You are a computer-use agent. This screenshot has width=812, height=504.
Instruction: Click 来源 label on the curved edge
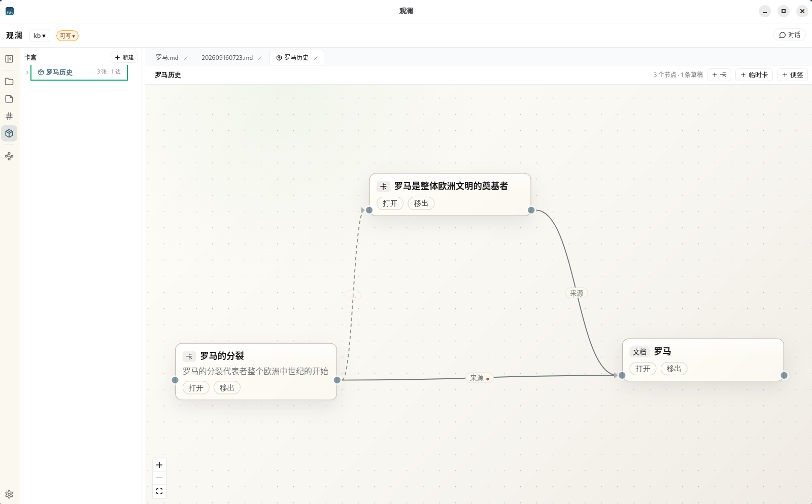(577, 293)
